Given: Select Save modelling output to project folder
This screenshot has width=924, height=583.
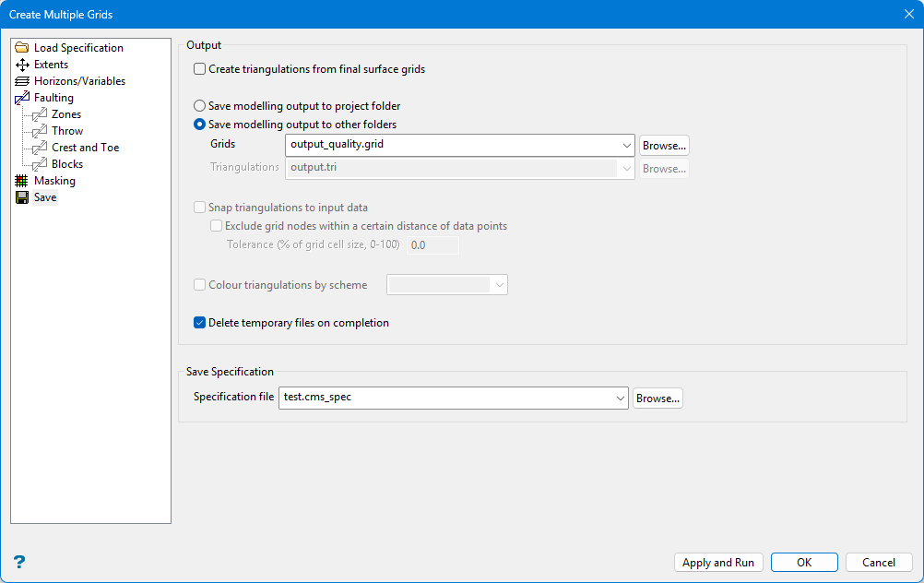Looking at the screenshot, I should (x=200, y=106).
